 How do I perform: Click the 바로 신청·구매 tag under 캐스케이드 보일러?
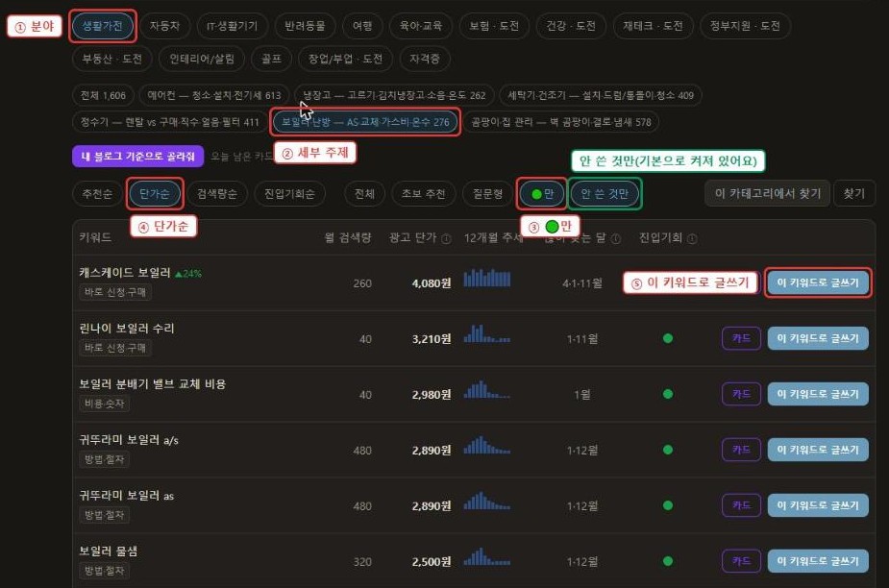point(115,293)
